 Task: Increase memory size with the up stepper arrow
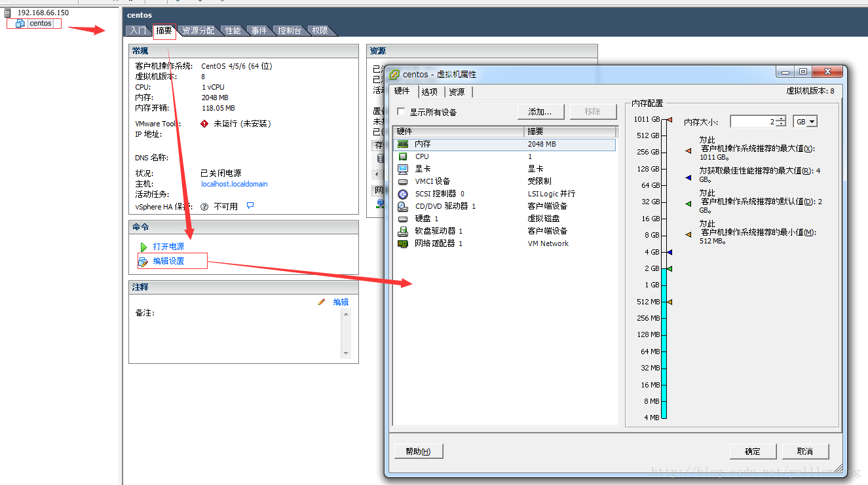coord(780,119)
